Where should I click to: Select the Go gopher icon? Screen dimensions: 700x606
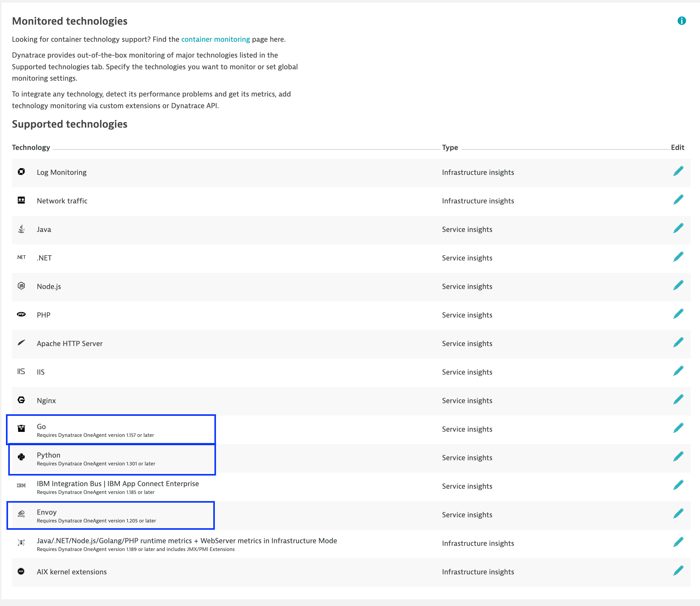[21, 429]
